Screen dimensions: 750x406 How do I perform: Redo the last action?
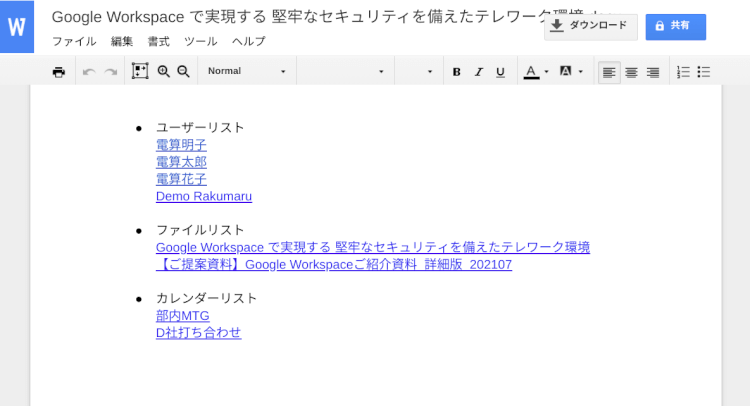pos(111,72)
